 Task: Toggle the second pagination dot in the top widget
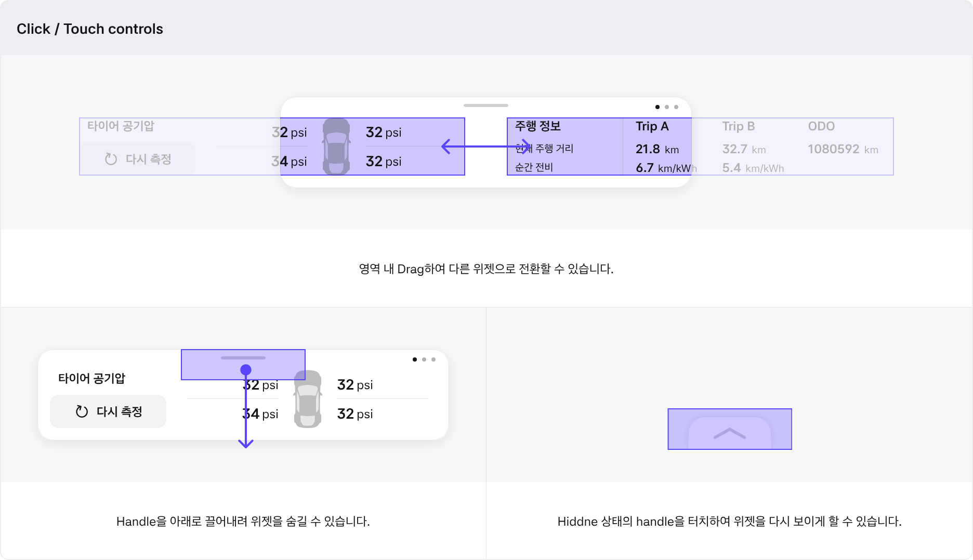[666, 107]
